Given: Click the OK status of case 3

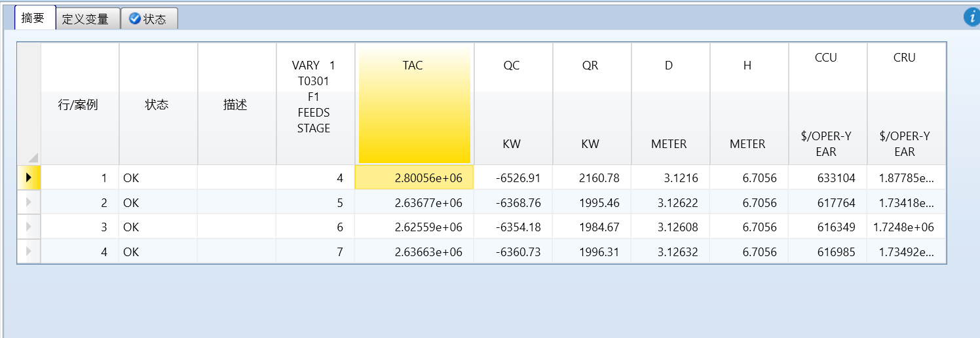Looking at the screenshot, I should point(158,227).
